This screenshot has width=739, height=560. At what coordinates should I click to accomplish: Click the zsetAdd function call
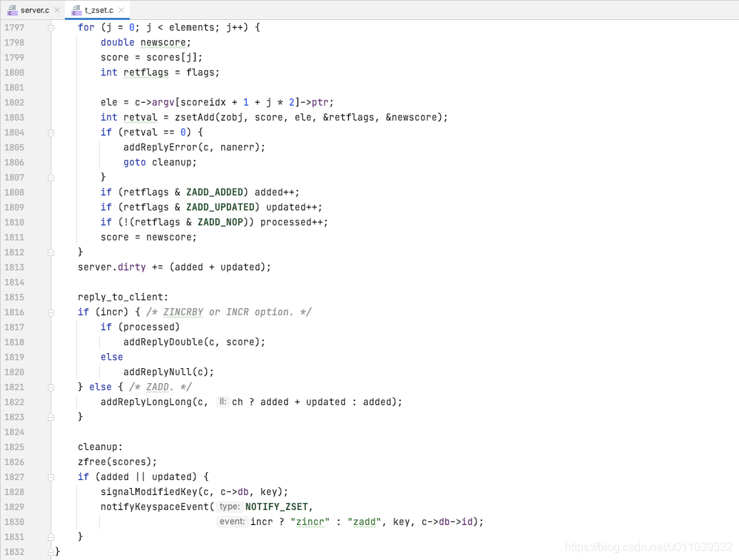[195, 118]
